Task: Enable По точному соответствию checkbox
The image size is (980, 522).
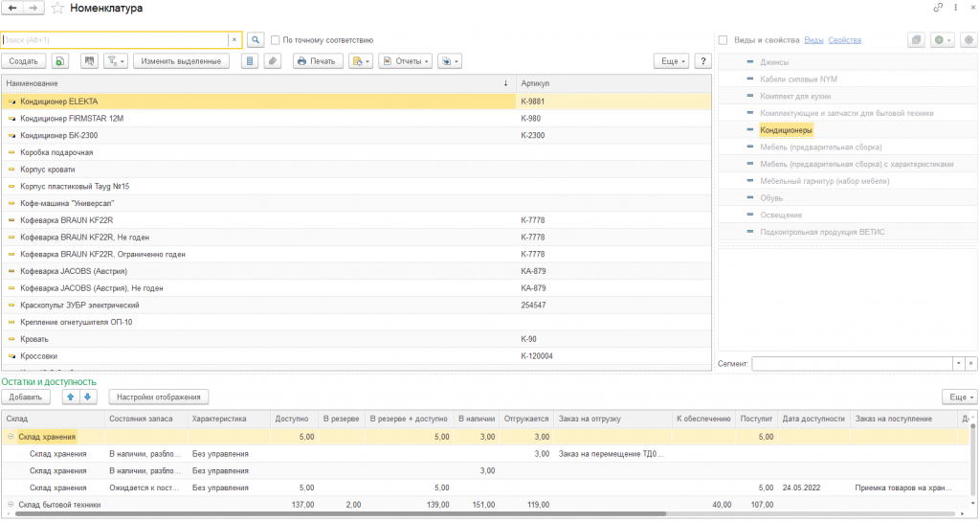Action: point(276,40)
